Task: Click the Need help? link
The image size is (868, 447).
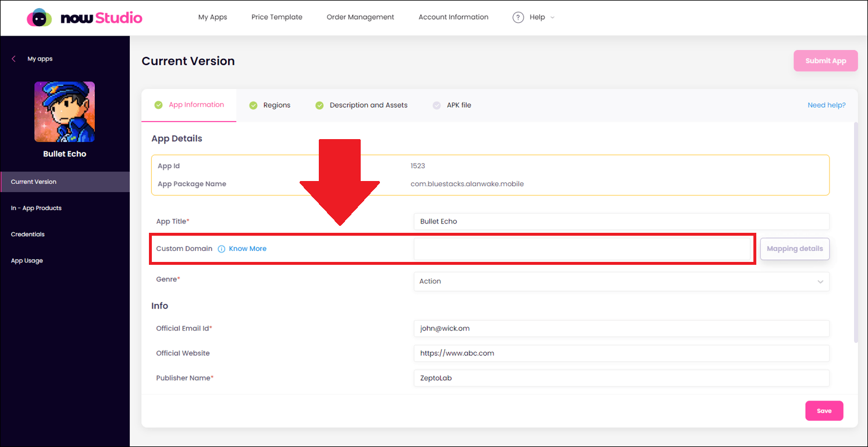Action: pyautogui.click(x=826, y=105)
